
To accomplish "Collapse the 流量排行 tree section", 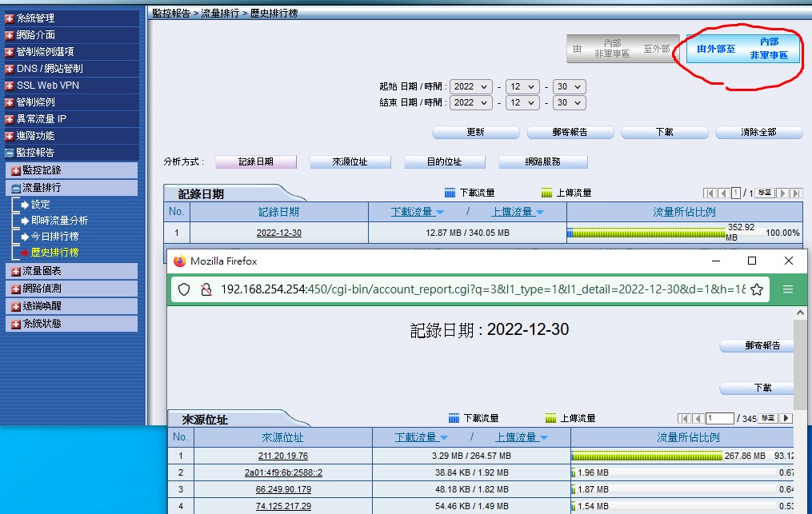I will coord(15,188).
